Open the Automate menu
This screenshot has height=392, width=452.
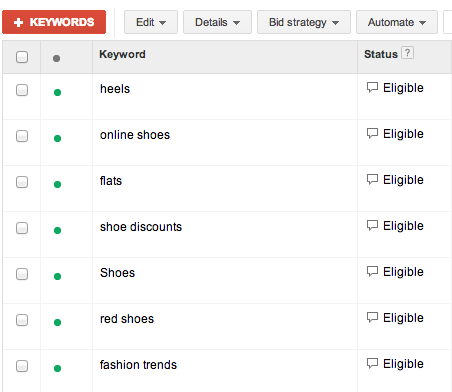(x=397, y=22)
